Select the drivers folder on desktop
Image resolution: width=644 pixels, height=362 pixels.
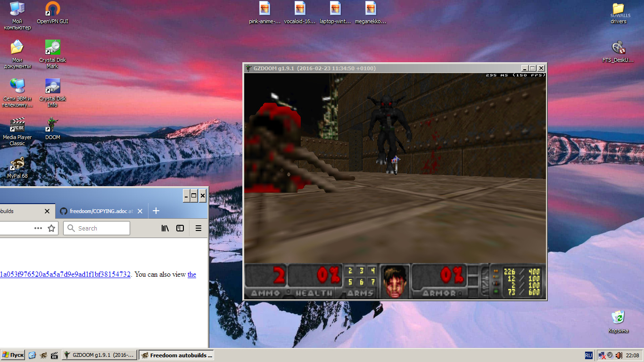click(619, 13)
